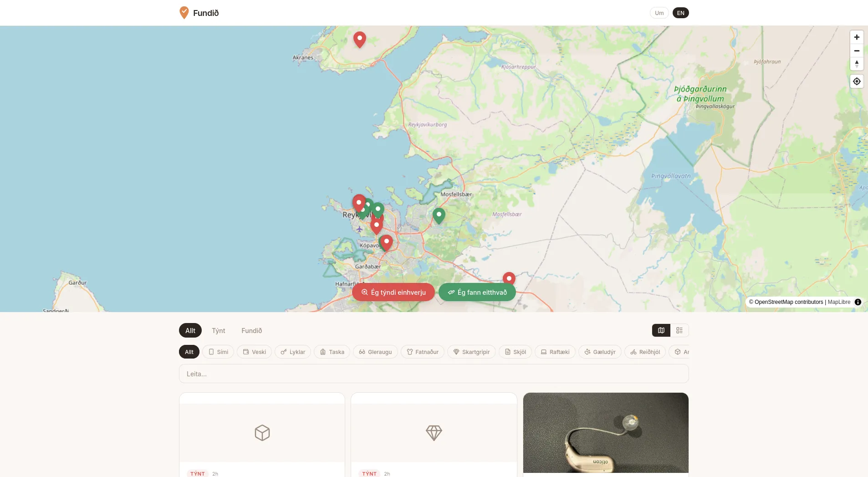Viewport: 868px width, 477px height.
Task: Filter by Reiðhjól bicycle category
Action: pyautogui.click(x=645, y=352)
